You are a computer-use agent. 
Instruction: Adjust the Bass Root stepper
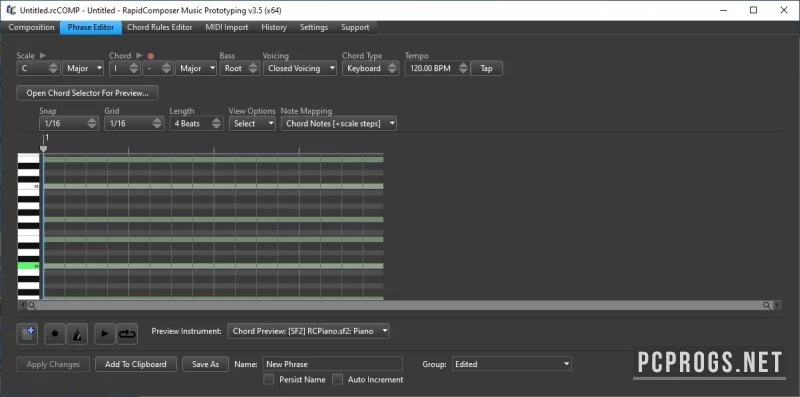[254, 68]
